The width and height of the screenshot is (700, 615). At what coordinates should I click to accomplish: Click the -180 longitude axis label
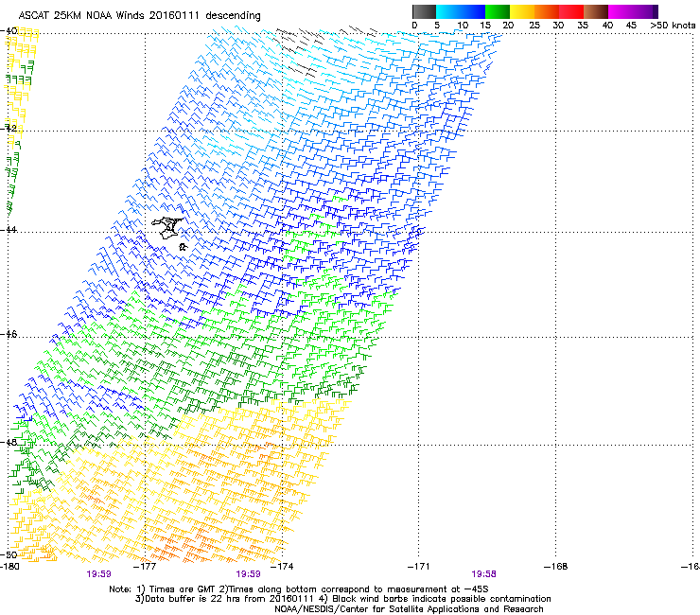(x=9, y=567)
